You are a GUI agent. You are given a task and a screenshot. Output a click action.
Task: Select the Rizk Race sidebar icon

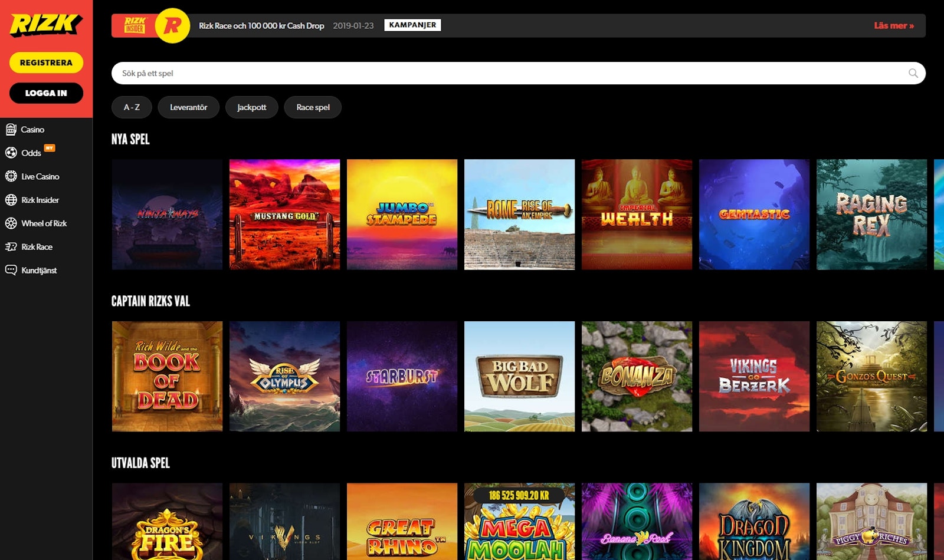coord(11,247)
